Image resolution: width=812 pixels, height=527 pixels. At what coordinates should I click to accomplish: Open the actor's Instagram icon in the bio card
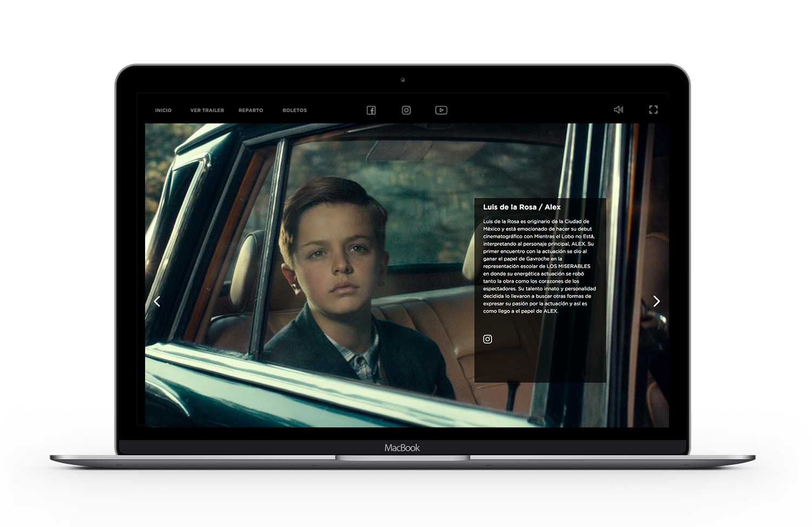tap(487, 339)
